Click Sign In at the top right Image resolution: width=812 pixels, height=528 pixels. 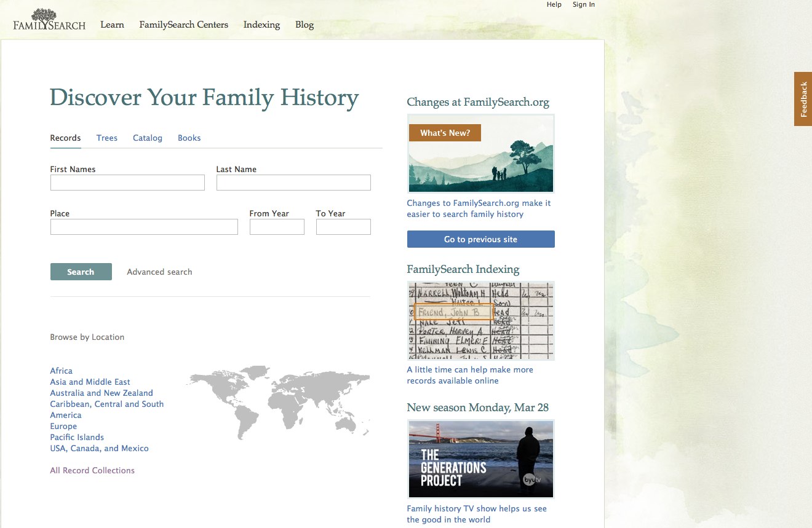583,4
